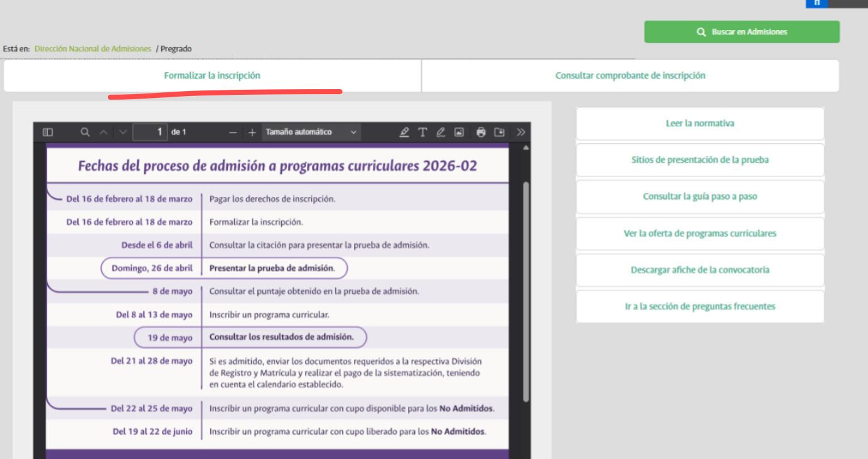Open Consultar comprobante de inscripción tab
Image resolution: width=868 pixels, height=459 pixels.
pyautogui.click(x=630, y=75)
